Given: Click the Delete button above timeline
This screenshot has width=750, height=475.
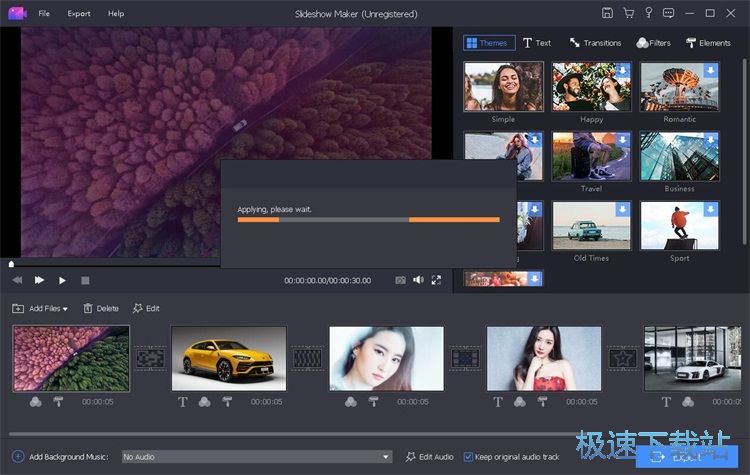Looking at the screenshot, I should click(101, 309).
